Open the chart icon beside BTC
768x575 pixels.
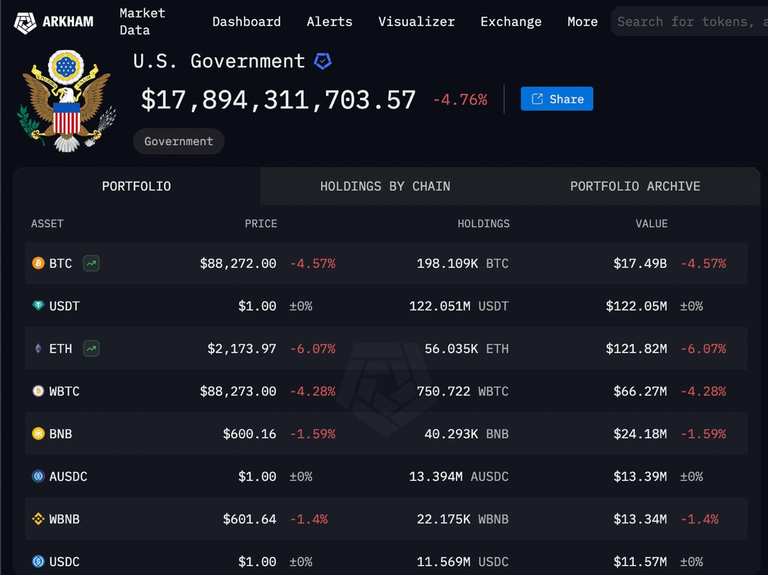92,264
